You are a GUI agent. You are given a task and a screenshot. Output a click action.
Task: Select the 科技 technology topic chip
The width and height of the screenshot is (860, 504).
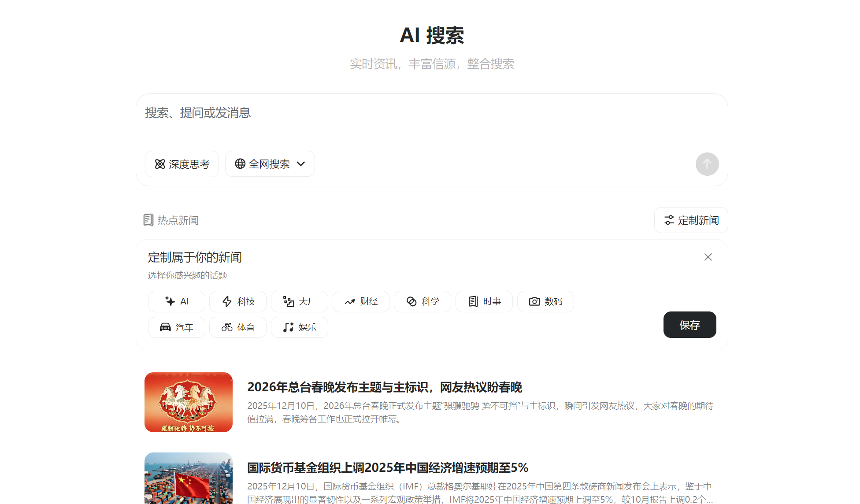click(238, 301)
